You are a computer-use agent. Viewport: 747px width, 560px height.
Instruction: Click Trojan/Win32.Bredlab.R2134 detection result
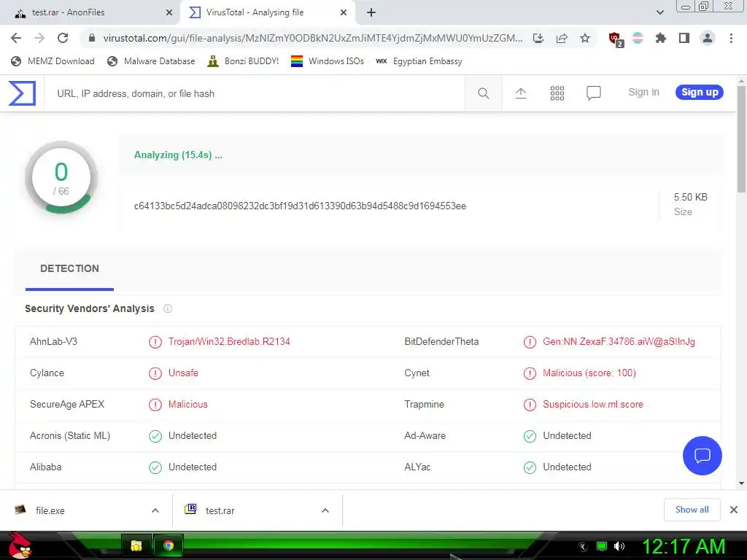(229, 342)
